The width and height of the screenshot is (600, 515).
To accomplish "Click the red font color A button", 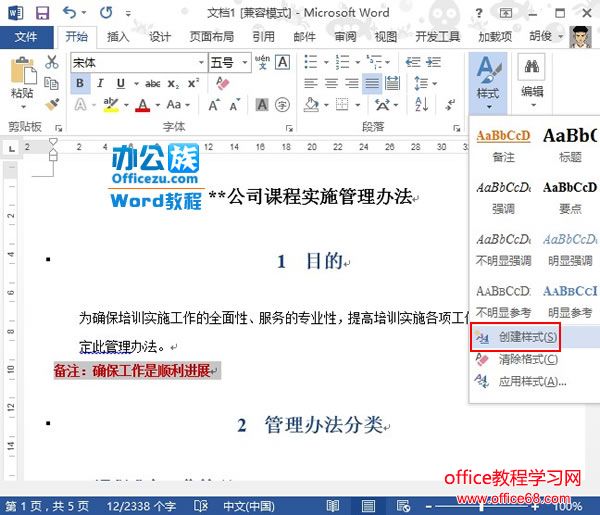I will pos(143,104).
